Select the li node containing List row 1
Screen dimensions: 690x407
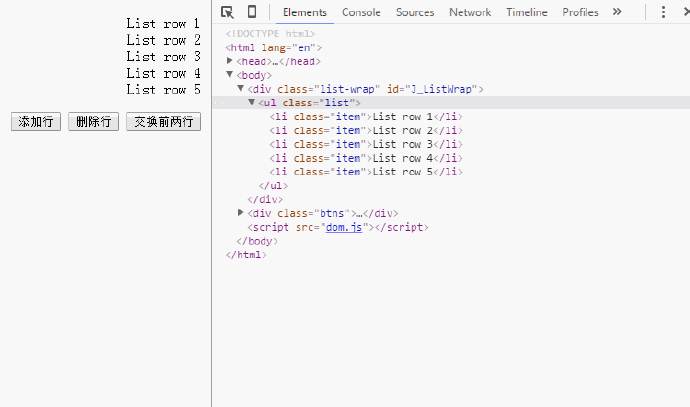[366, 117]
